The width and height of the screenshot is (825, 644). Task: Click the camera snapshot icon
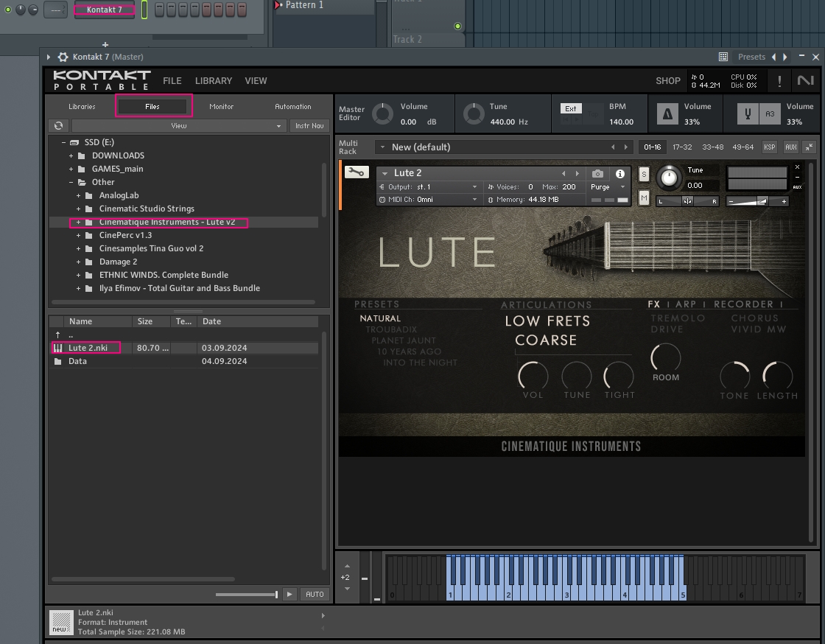pyautogui.click(x=597, y=174)
